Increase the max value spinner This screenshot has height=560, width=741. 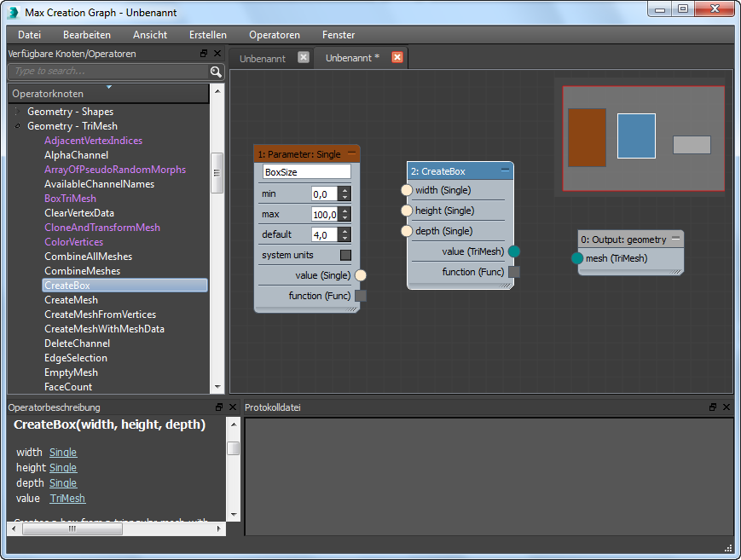[345, 211]
